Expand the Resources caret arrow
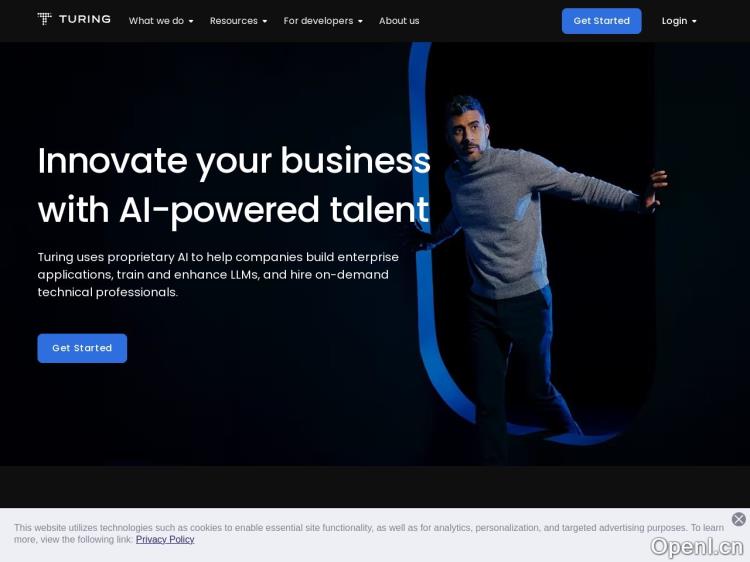750x562 pixels. click(265, 22)
